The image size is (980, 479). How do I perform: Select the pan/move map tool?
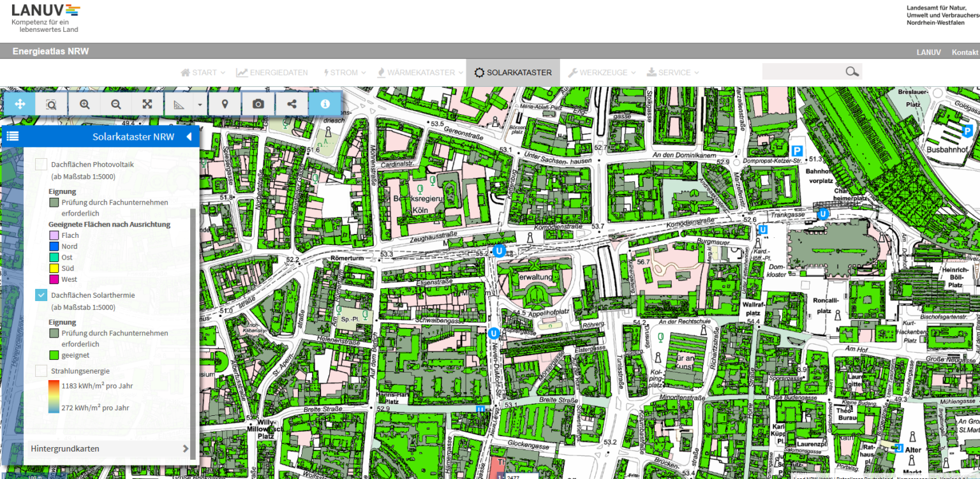20,104
